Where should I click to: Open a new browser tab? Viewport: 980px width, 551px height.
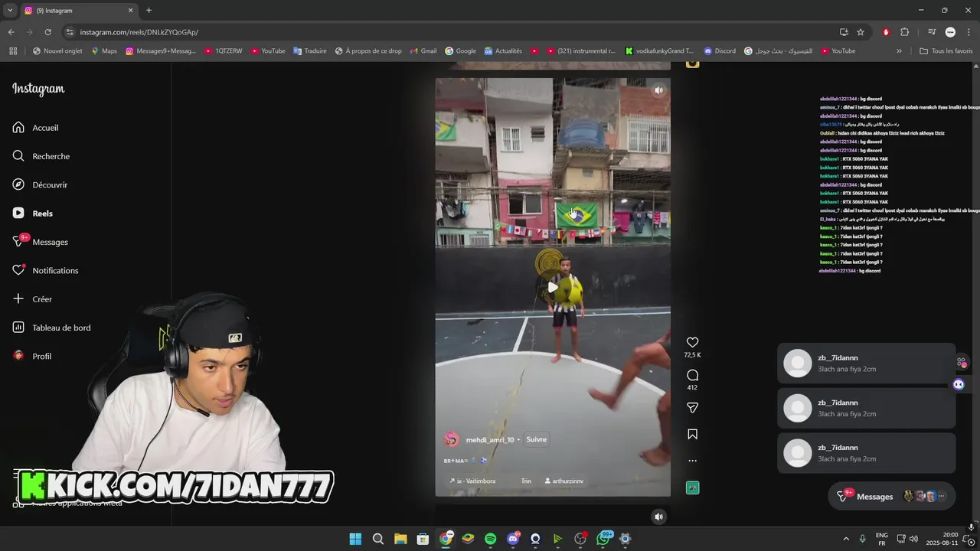[149, 11]
